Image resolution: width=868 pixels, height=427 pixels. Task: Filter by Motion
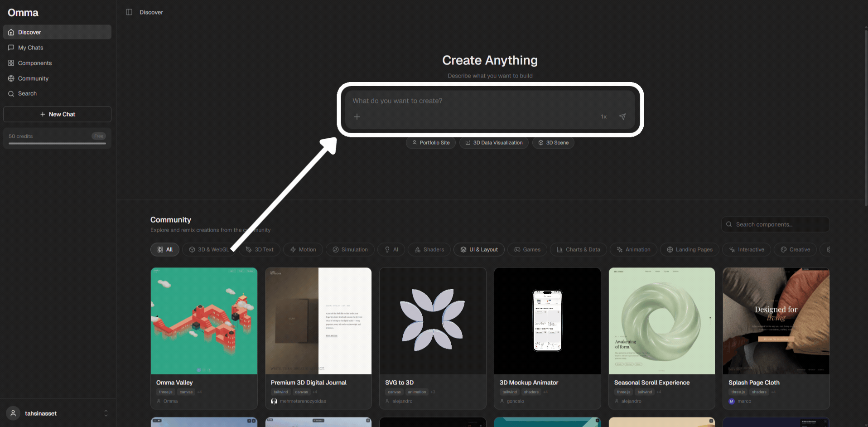[303, 250]
